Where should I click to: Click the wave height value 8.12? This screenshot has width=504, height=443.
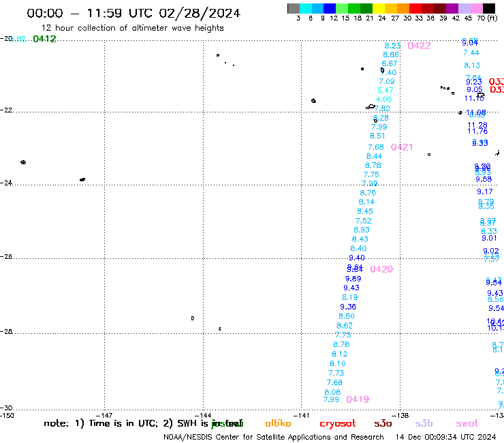[x=340, y=354]
